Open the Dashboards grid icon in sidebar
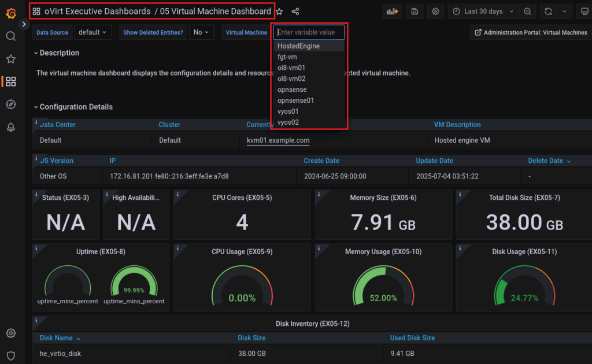The image size is (592, 364). 11,81
